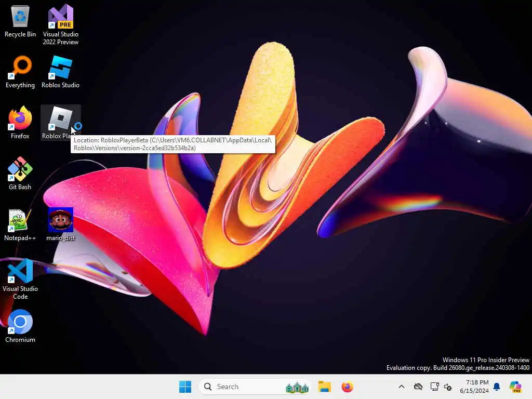The height and width of the screenshot is (399, 532).
Task: Select the Visual Studio Code shortcut
Action: (20, 279)
